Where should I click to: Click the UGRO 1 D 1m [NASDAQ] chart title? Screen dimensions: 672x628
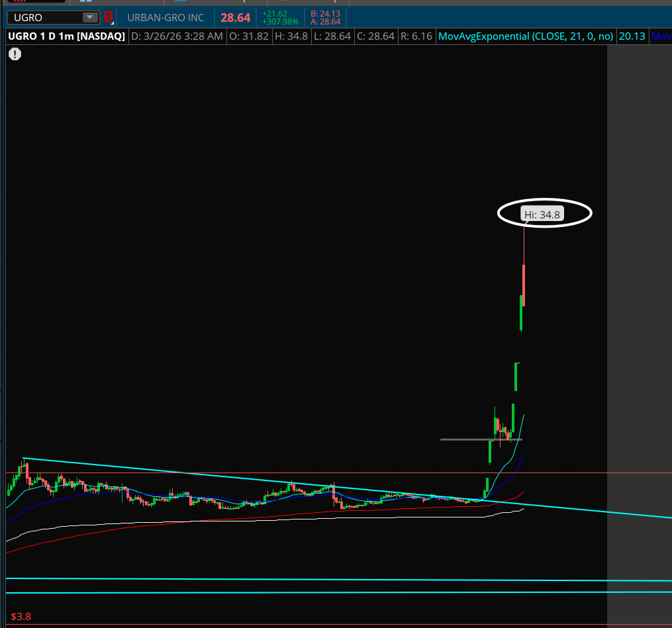(66, 36)
